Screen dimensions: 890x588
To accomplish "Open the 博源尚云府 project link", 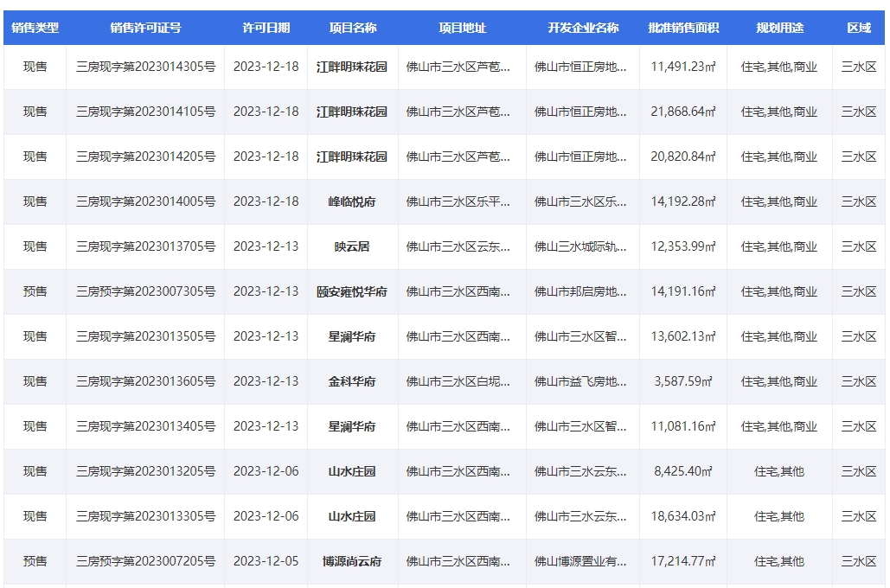I will point(352,561).
